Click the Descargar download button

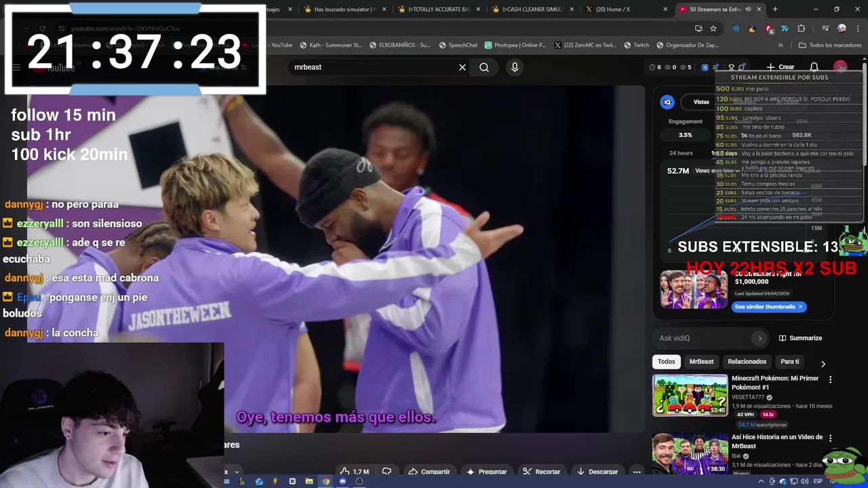coord(597,472)
